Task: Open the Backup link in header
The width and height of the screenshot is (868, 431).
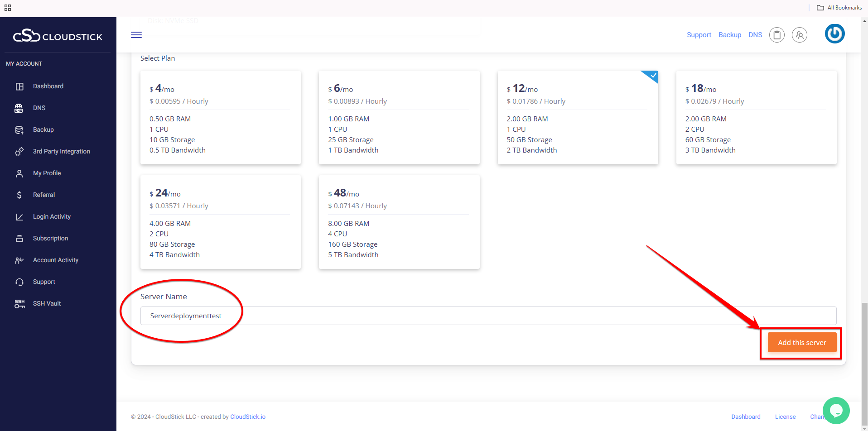Action: pos(729,35)
